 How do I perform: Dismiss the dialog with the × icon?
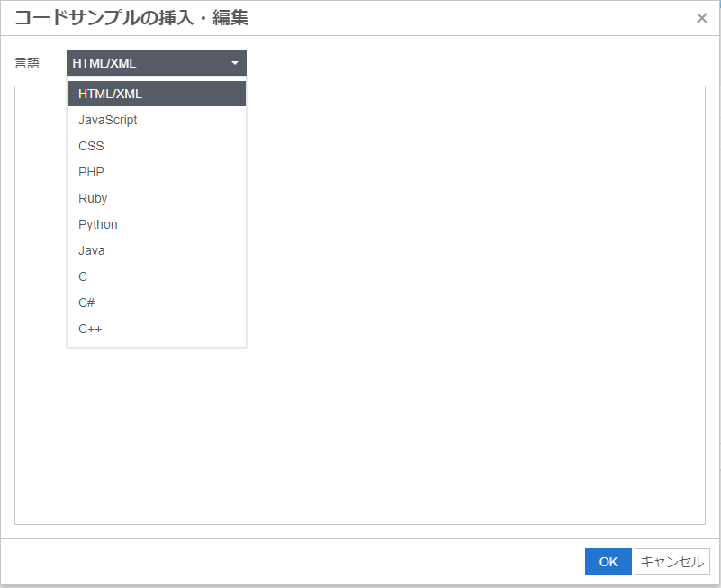click(702, 18)
